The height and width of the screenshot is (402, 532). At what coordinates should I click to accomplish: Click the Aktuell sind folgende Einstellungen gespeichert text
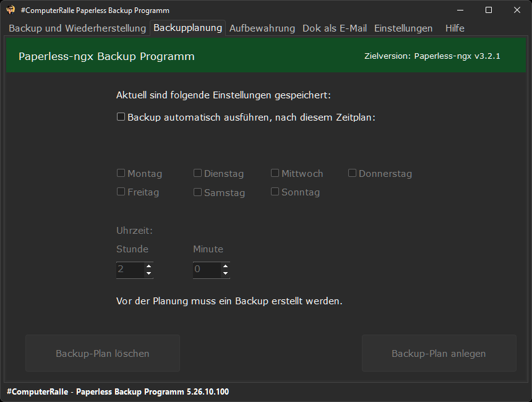(223, 95)
